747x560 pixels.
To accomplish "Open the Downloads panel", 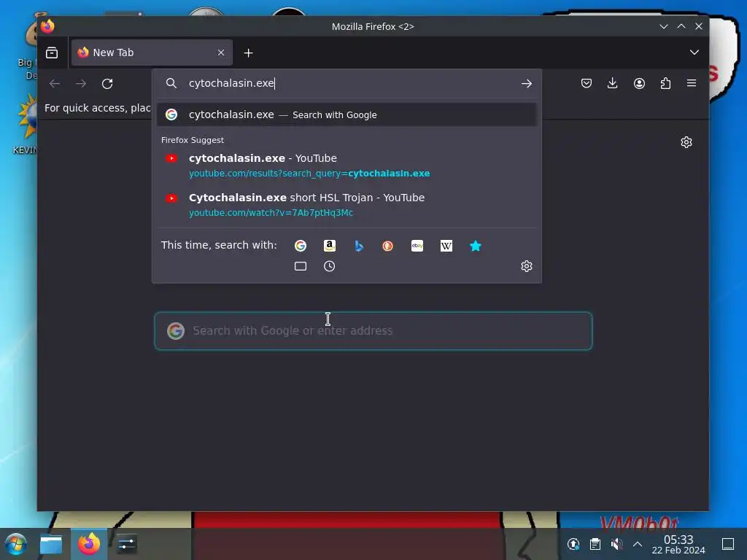I will pyautogui.click(x=613, y=83).
